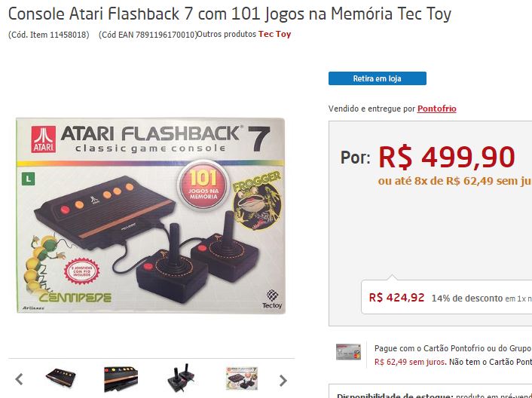Select the product box thumbnail

click(x=242, y=378)
